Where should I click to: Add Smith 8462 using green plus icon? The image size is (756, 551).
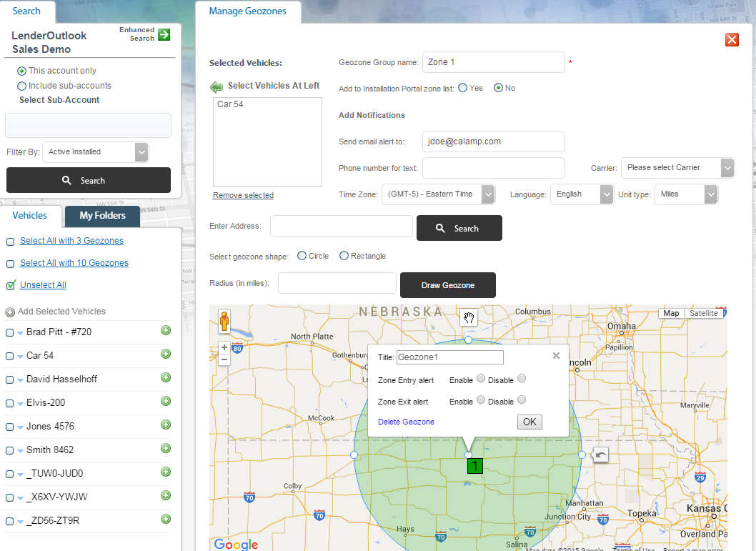(166, 448)
